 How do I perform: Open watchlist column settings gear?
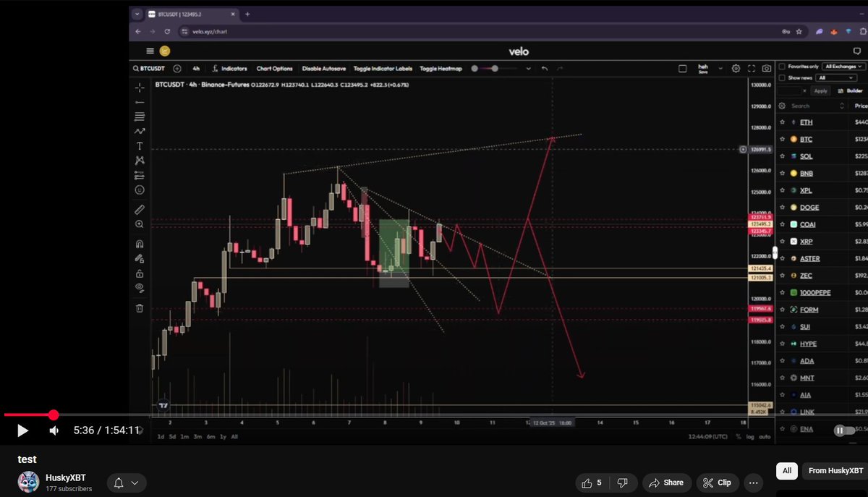pos(782,106)
